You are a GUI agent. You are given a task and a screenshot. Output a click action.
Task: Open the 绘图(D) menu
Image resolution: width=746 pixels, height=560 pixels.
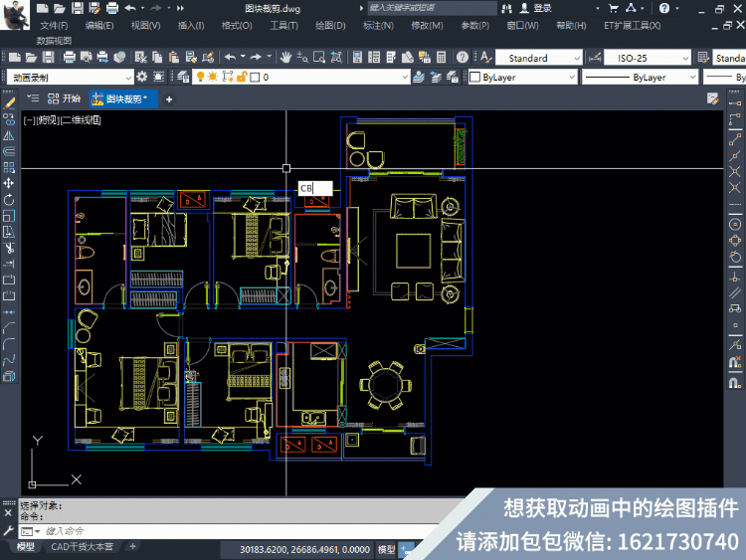pyautogui.click(x=330, y=26)
